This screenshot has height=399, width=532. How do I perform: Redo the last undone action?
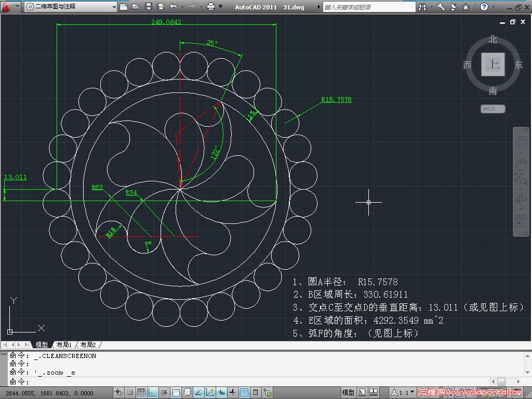click(x=192, y=6)
